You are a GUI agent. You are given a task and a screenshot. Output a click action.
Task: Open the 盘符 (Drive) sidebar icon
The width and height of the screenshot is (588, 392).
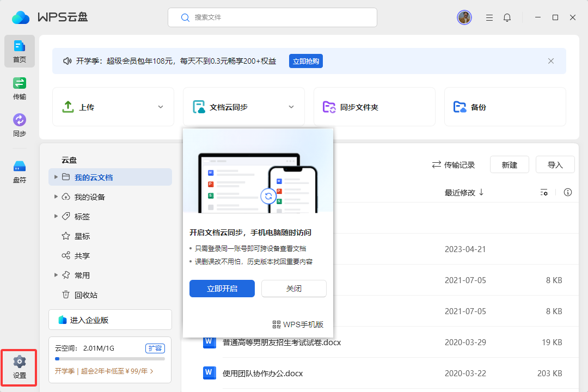20,171
